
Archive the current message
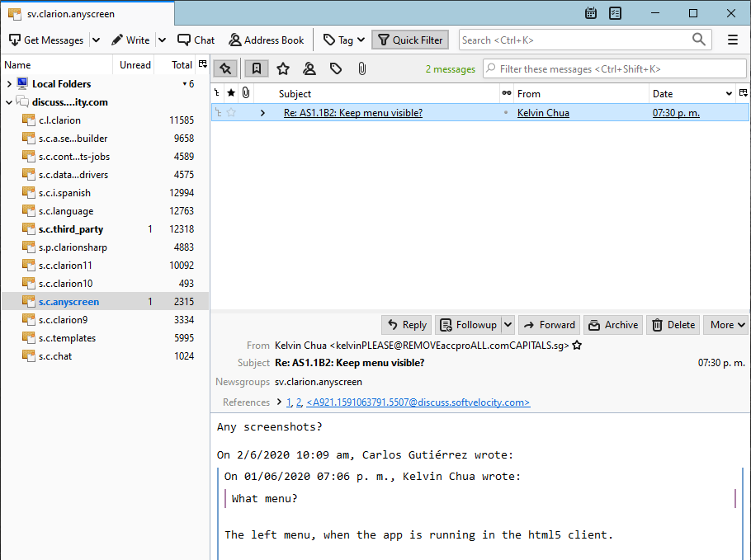tap(613, 325)
